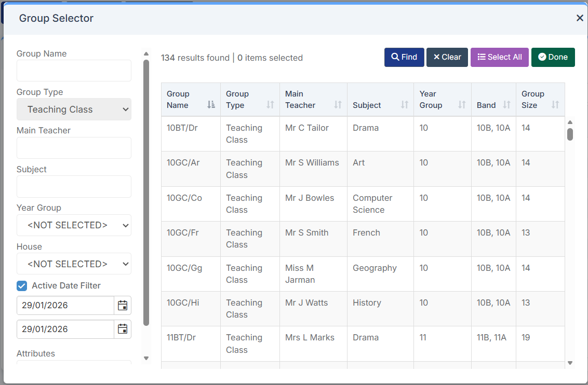
Task: Untick the Active Date Filter checkbox
Action: (22, 286)
